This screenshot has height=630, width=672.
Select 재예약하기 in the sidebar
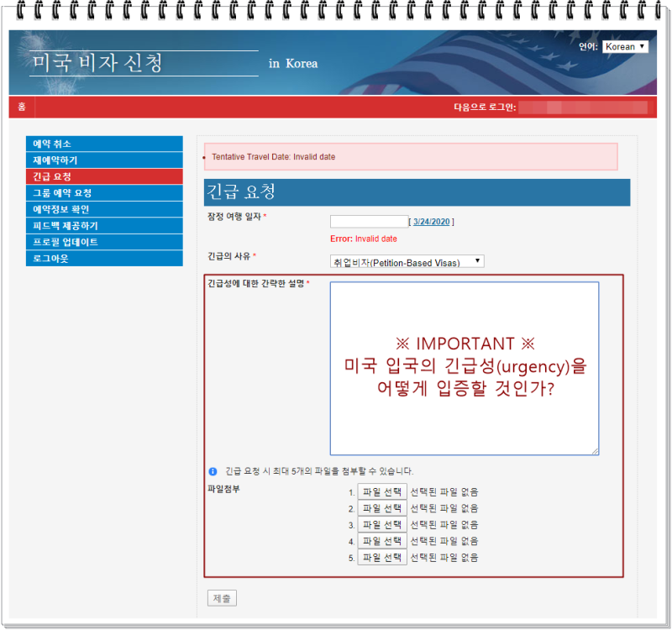104,160
